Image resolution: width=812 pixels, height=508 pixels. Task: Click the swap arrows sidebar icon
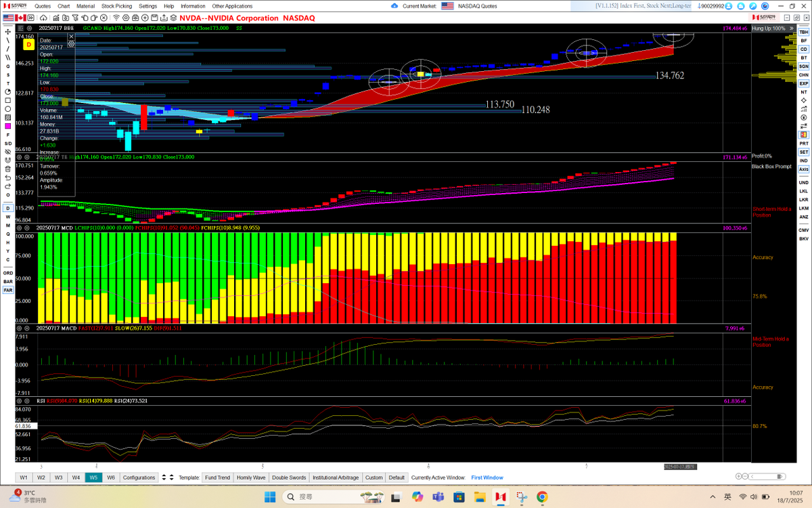804,126
